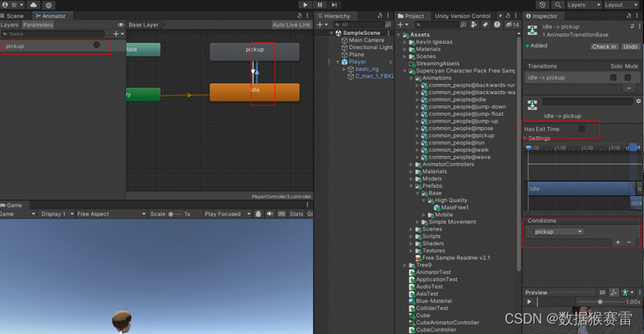Toggle the Game view bug debug icon
This screenshot has width=644, height=334.
pos(258,214)
